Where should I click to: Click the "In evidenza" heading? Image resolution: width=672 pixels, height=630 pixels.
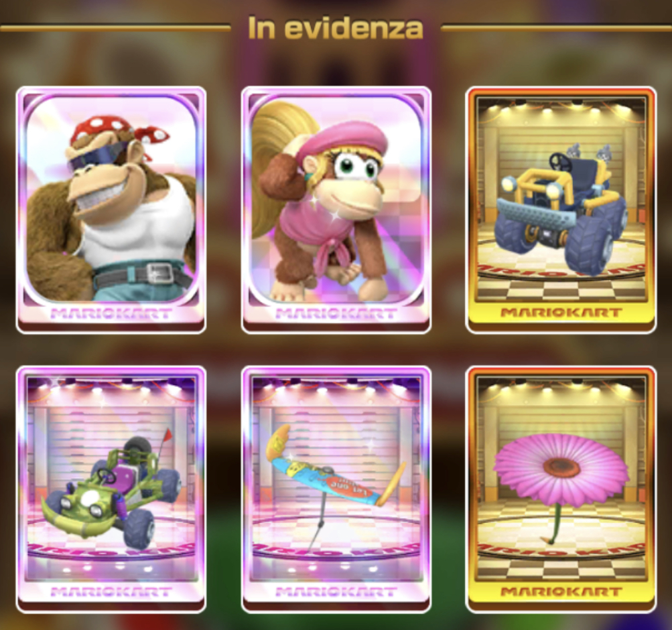coord(336,28)
